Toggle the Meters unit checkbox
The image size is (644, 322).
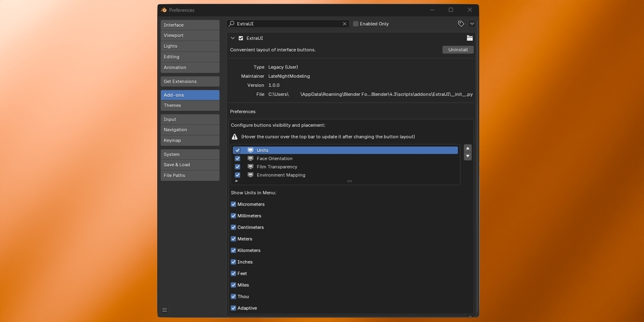click(x=233, y=239)
